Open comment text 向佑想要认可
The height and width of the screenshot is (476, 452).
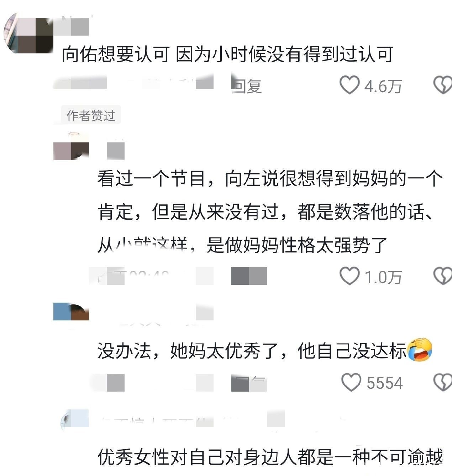pos(227,55)
